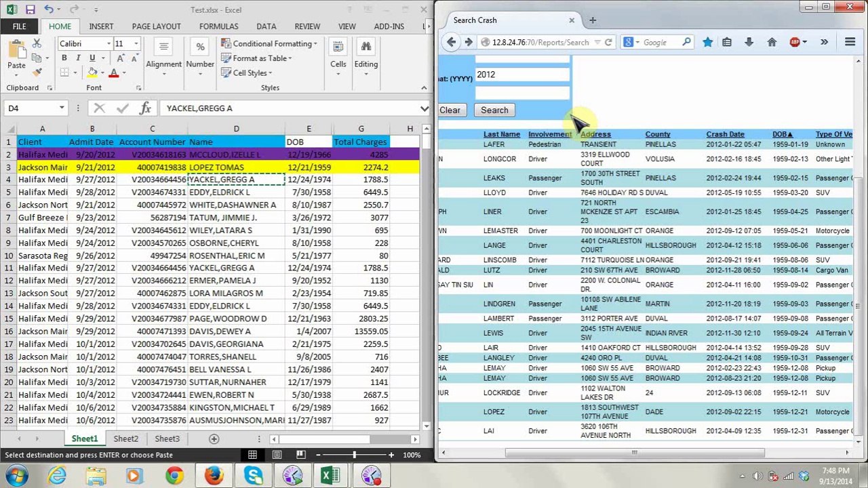Apply the yellow fill color bucket

click(92, 73)
